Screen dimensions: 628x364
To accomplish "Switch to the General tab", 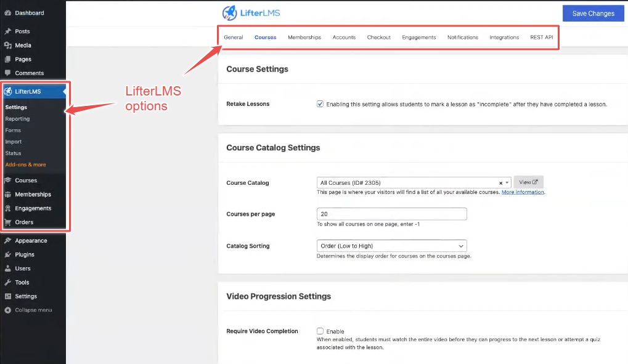I will 234,37.
